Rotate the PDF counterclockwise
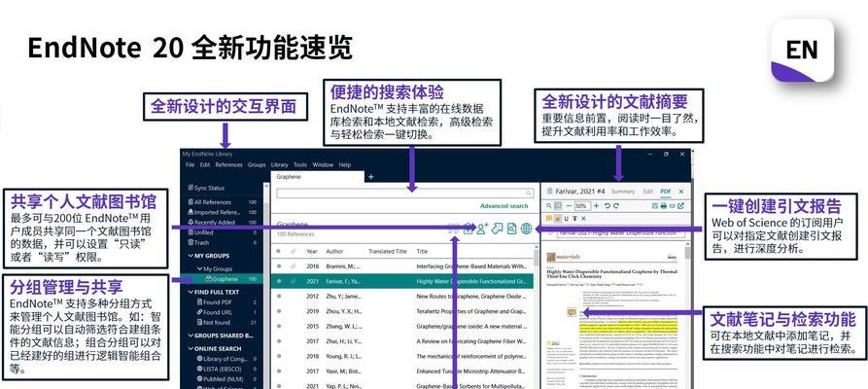Image resolution: width=868 pixels, height=389 pixels. 608,205
